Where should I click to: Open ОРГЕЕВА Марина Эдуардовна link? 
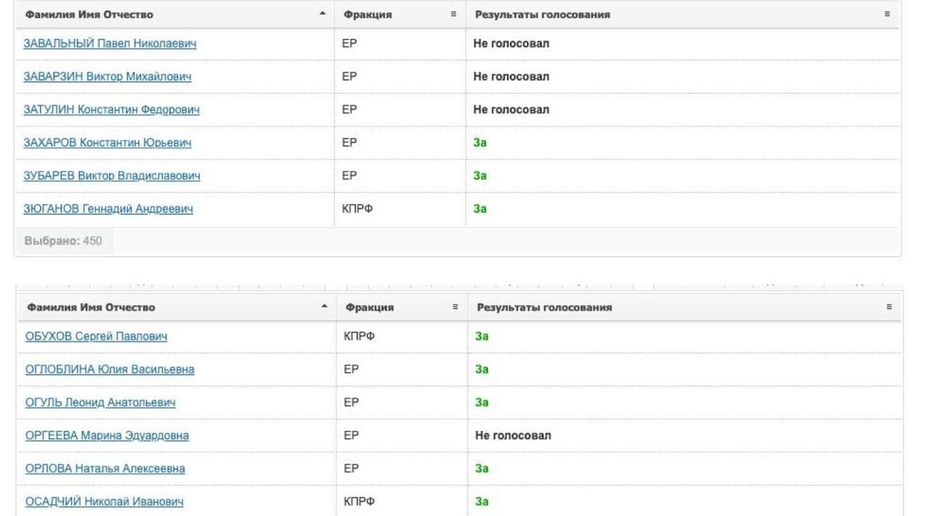(107, 436)
